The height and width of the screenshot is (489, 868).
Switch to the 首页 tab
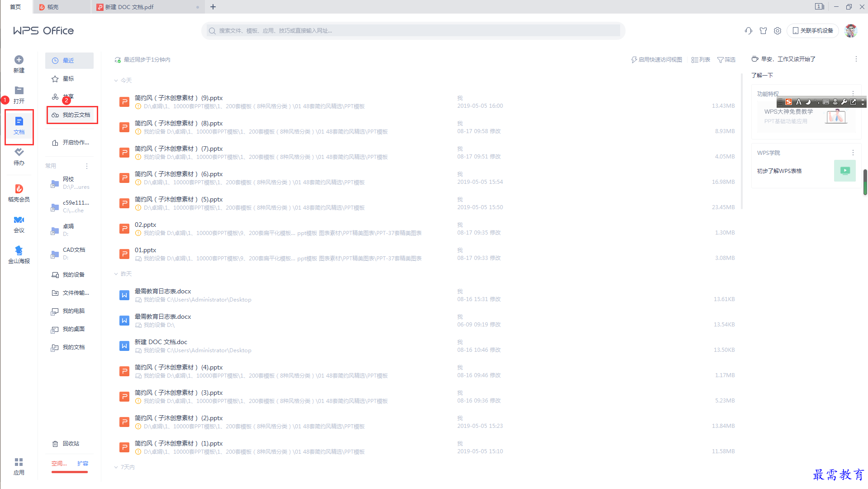pyautogui.click(x=15, y=7)
